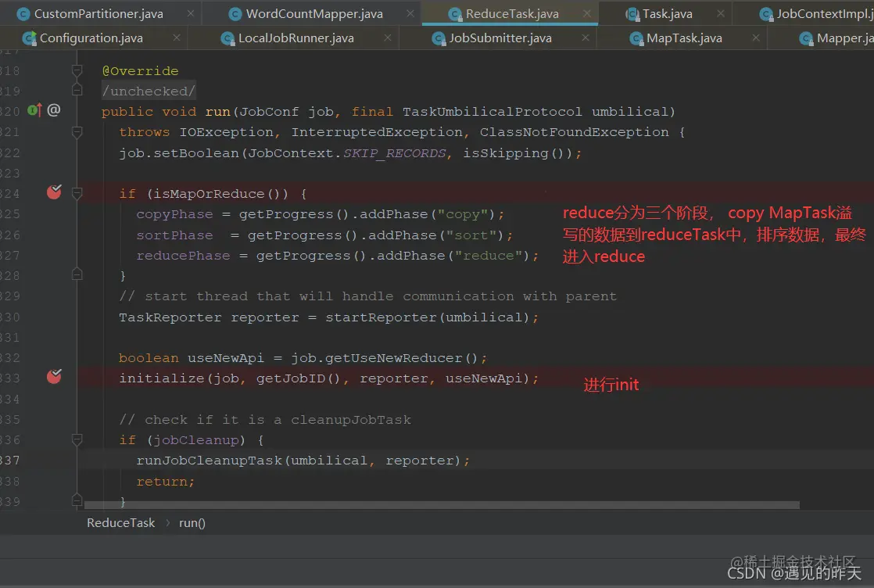Switch to the CustomPartitioner.java tab
The height and width of the screenshot is (588, 874).
click(99, 13)
